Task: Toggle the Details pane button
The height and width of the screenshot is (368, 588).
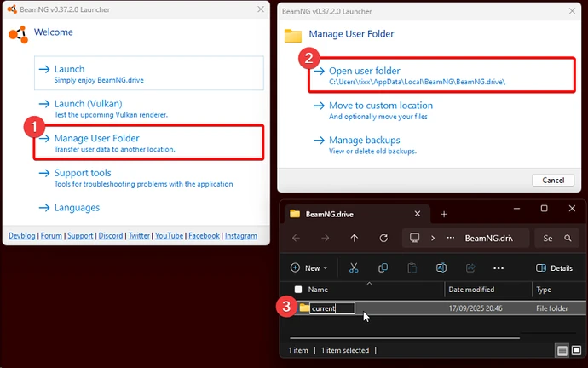Action: pos(554,267)
